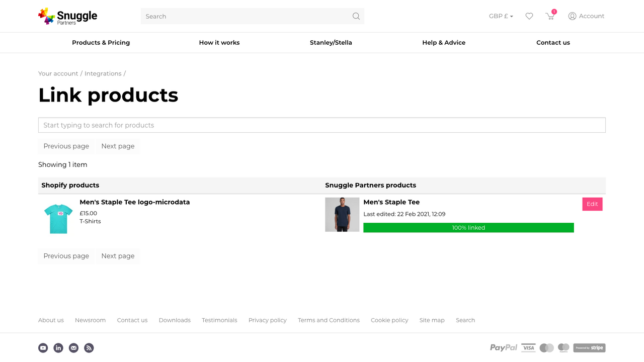Open the GBP £ currency dropdown

501,16
